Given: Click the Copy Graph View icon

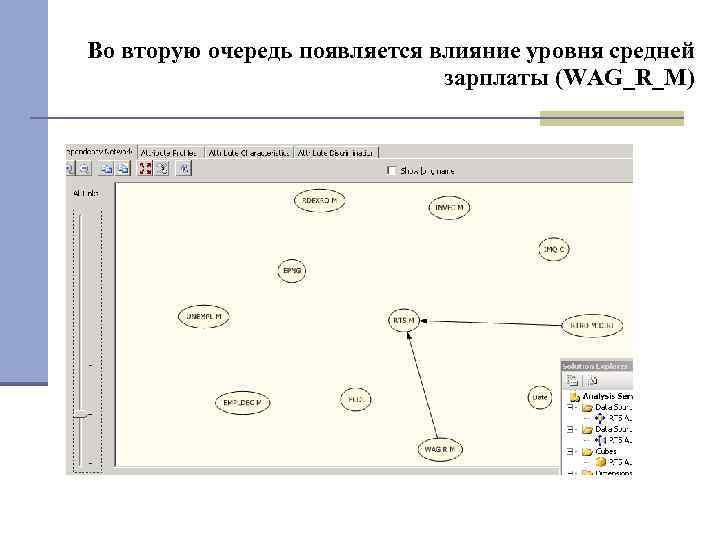Looking at the screenshot, I should click(106, 169).
